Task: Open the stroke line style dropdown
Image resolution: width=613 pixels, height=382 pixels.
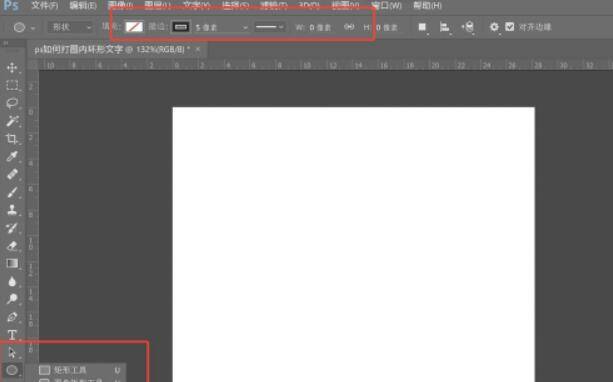Action: (x=269, y=27)
